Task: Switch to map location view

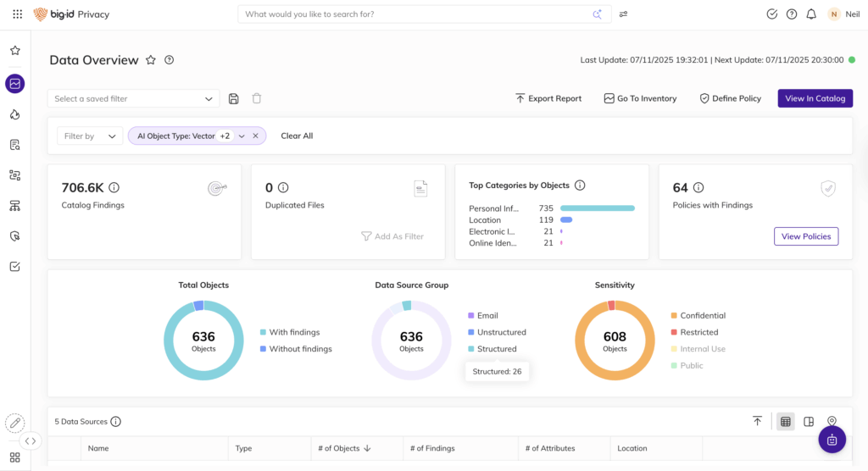Action: click(x=832, y=421)
